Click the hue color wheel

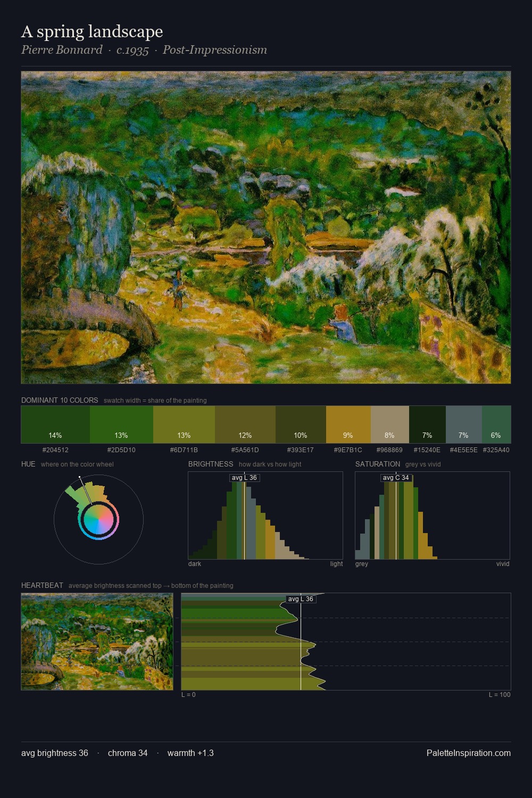98,519
